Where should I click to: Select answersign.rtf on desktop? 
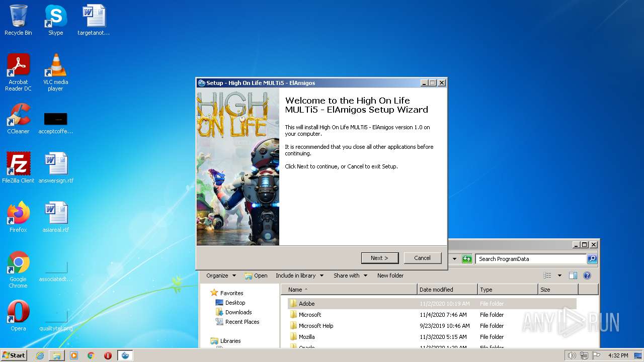tap(56, 167)
